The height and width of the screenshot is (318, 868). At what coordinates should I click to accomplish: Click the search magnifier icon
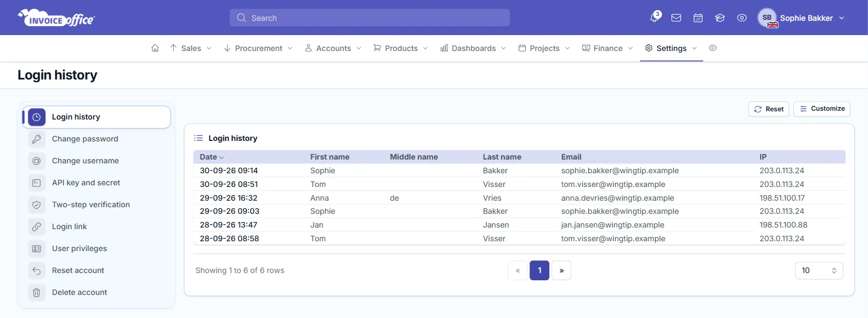[x=242, y=18]
